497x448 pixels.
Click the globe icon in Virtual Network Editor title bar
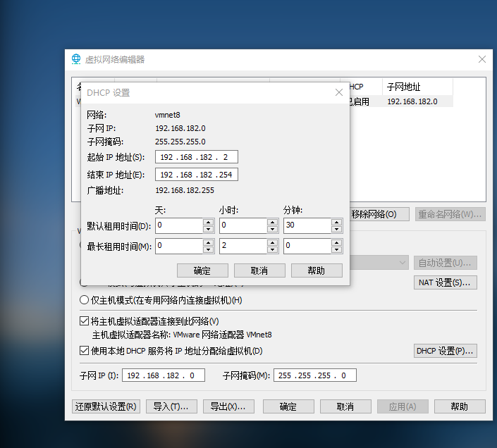coord(76,59)
